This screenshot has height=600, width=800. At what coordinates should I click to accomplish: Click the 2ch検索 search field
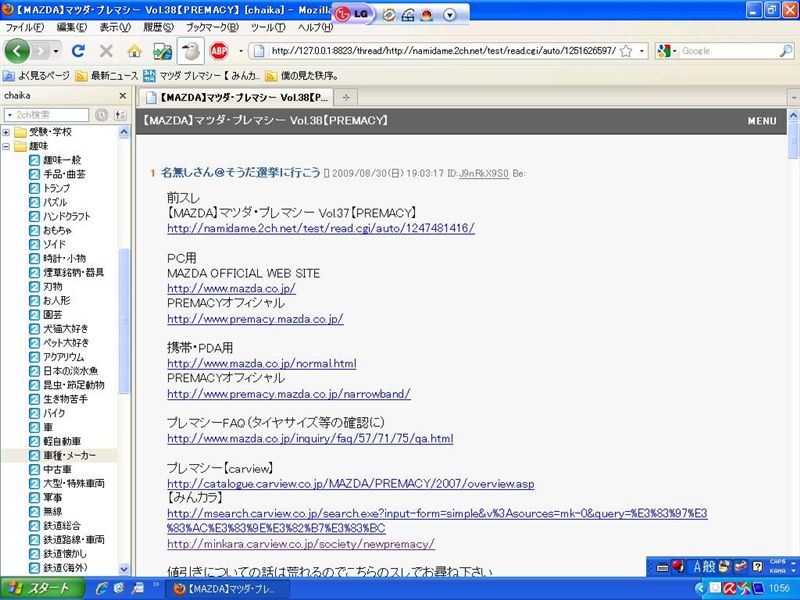coord(51,115)
